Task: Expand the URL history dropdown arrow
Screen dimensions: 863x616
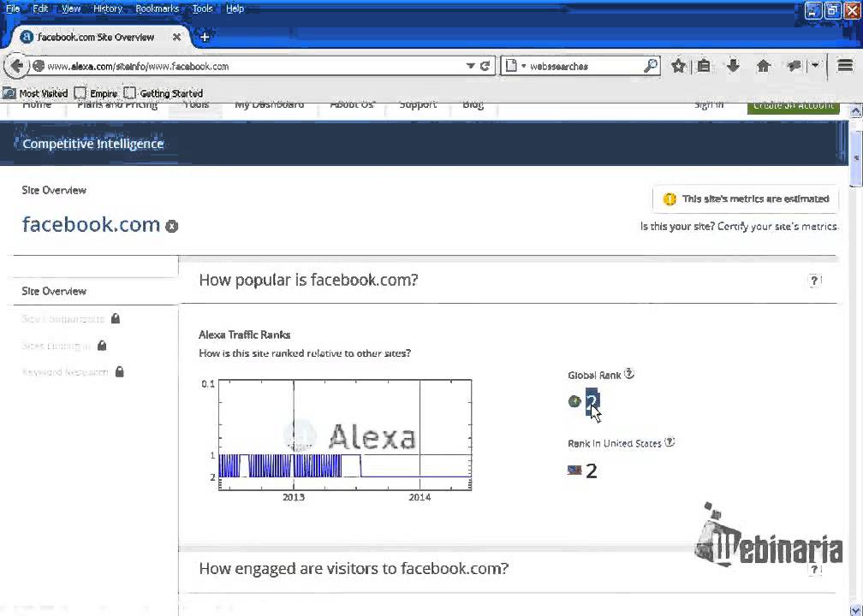Action: [x=471, y=66]
